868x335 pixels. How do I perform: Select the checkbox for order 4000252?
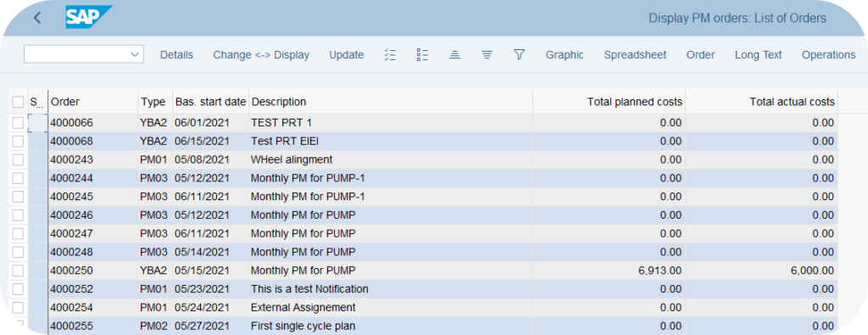(x=18, y=288)
